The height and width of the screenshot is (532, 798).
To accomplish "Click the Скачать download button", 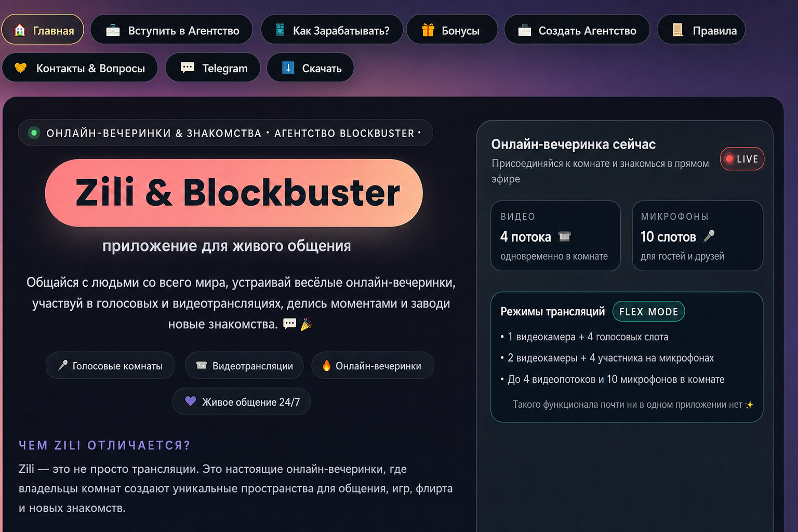I will [x=310, y=68].
